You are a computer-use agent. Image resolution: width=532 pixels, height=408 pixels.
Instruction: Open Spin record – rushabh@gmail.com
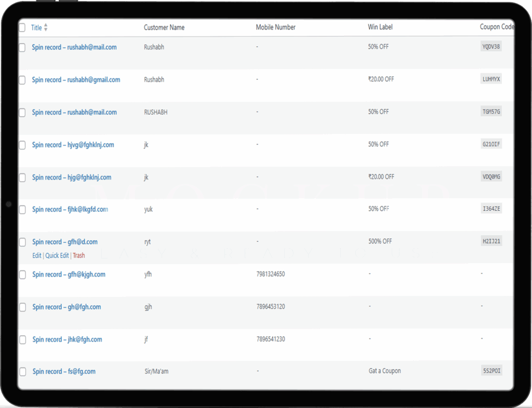click(76, 80)
